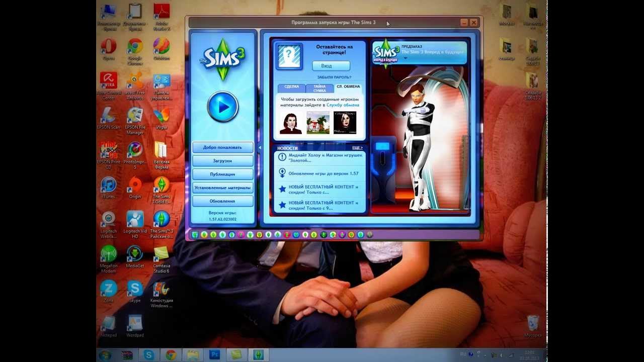The image size is (644, 362).
Task: Open MegaFon Modem desktop shortcut
Action: point(108,259)
